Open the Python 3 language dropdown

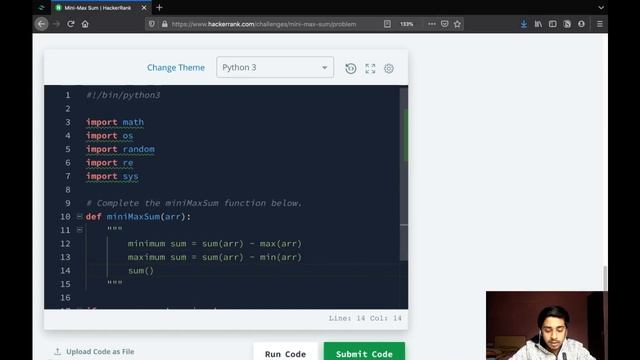tap(275, 67)
